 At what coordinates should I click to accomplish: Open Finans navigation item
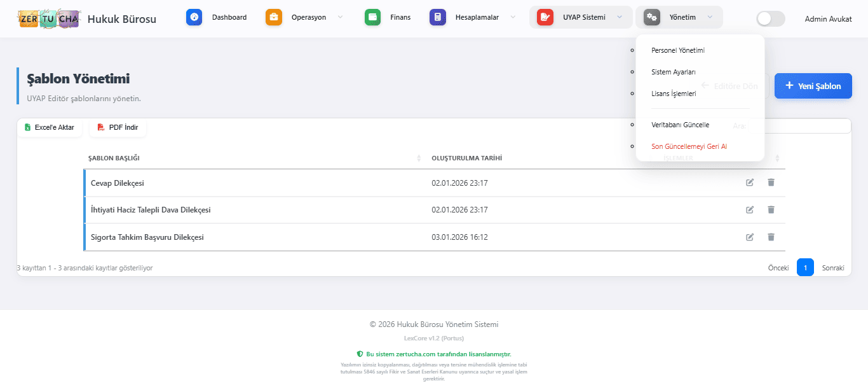(x=400, y=17)
